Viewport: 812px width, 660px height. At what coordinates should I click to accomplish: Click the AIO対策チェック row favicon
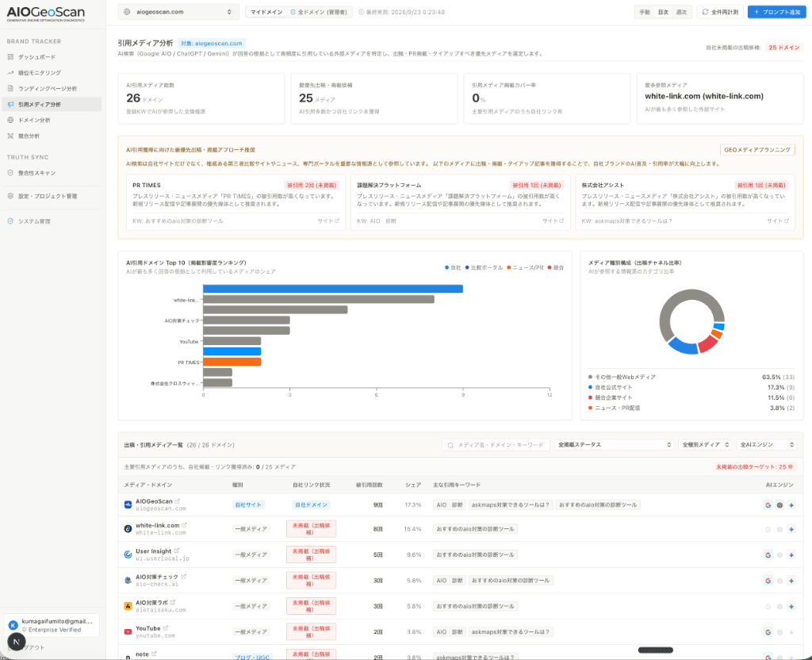point(128,580)
